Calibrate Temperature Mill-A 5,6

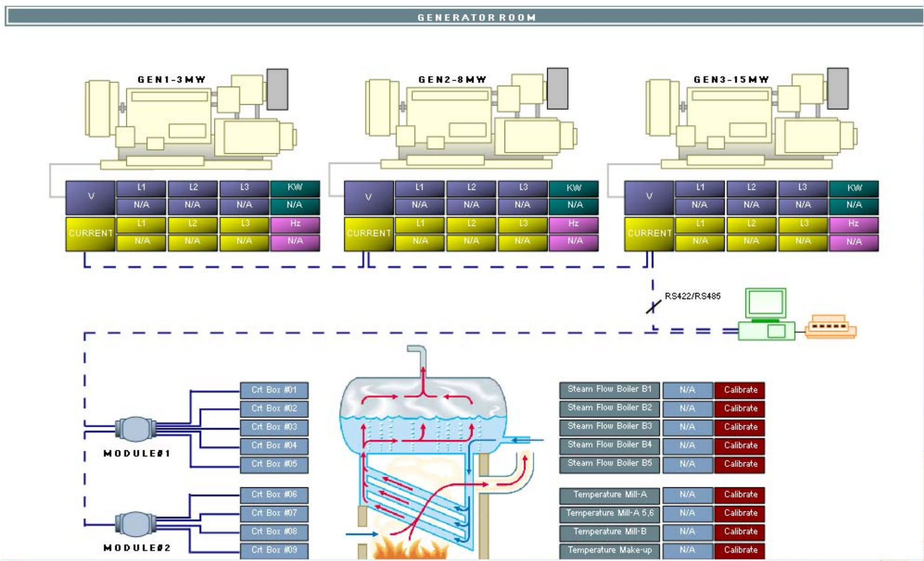(x=740, y=513)
